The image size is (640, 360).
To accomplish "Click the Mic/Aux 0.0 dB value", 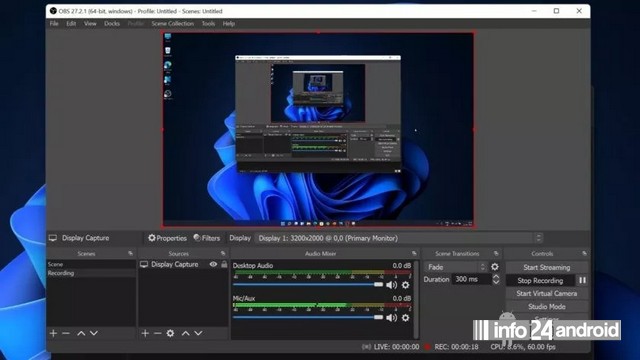I will click(402, 298).
